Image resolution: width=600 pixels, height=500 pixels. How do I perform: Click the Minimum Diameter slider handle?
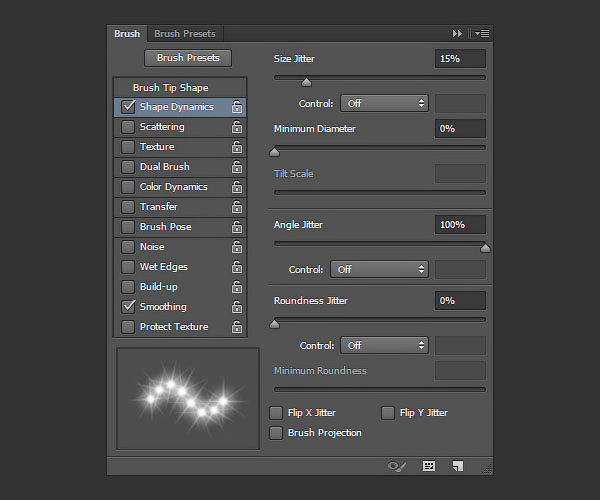coord(274,152)
